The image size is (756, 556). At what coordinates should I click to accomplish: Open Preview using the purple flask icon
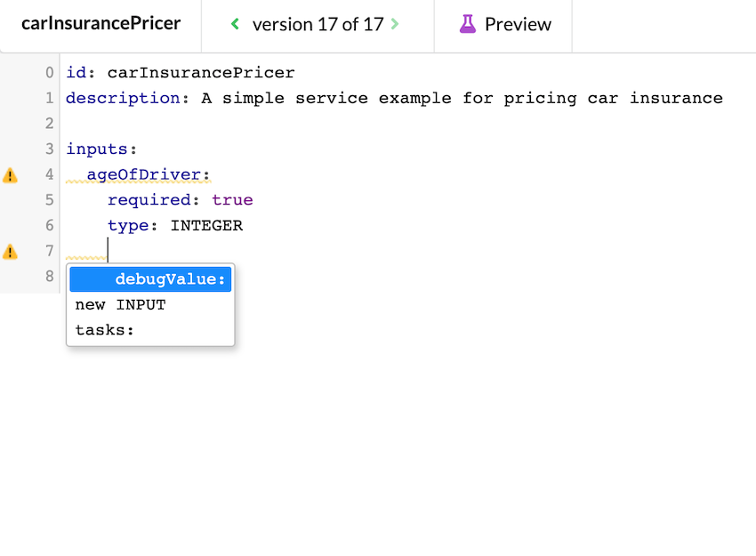(467, 24)
